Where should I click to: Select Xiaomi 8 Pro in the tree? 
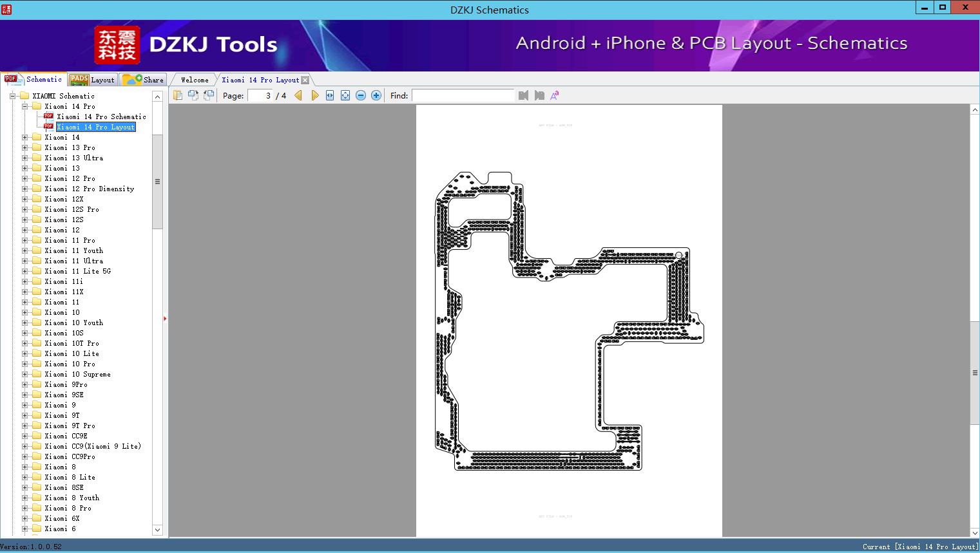point(68,508)
